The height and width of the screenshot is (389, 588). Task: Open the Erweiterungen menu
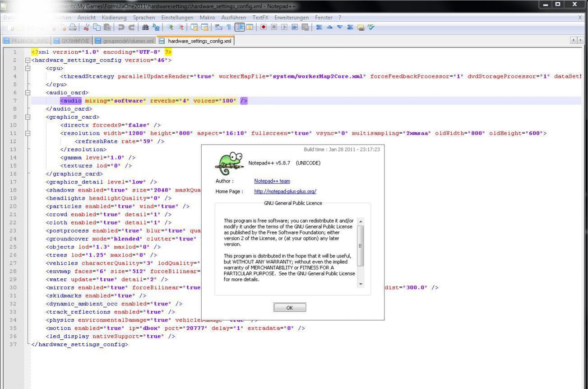click(292, 17)
